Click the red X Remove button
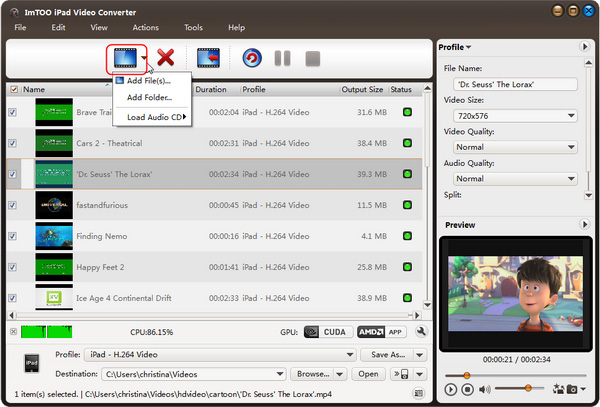 tap(166, 58)
